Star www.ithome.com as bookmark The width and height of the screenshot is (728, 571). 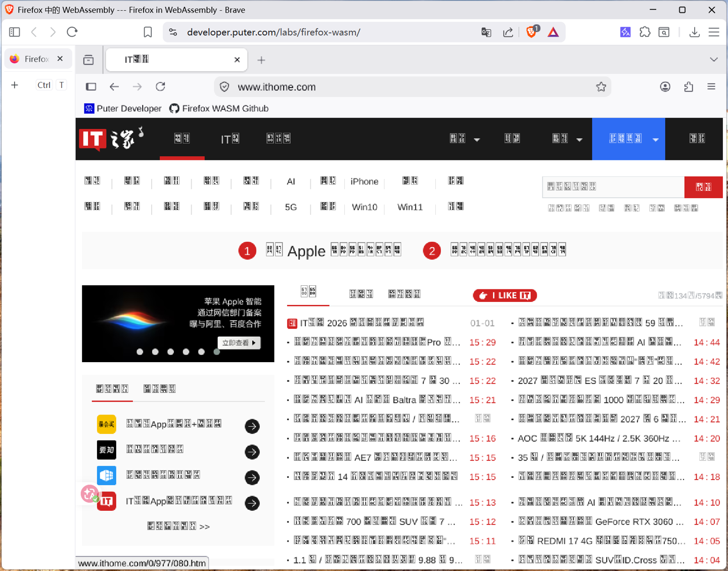601,87
